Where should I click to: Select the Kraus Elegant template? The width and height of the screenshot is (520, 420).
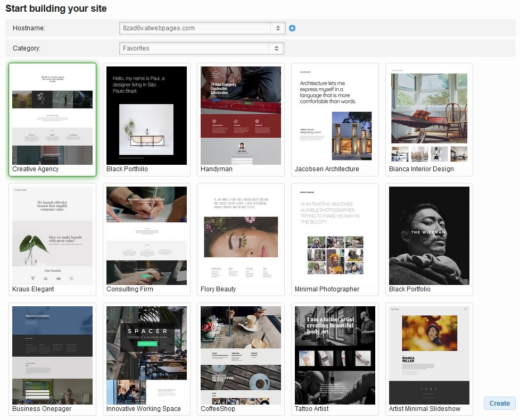[x=52, y=236]
